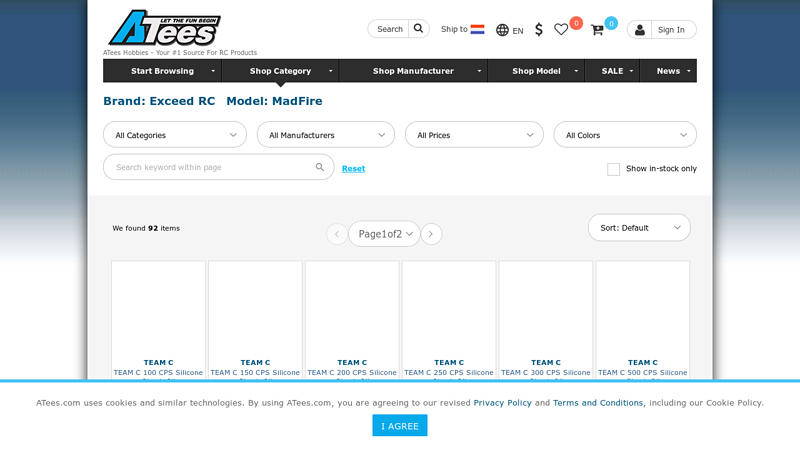800x450 pixels.
Task: Open the language globe icon
Action: click(502, 30)
